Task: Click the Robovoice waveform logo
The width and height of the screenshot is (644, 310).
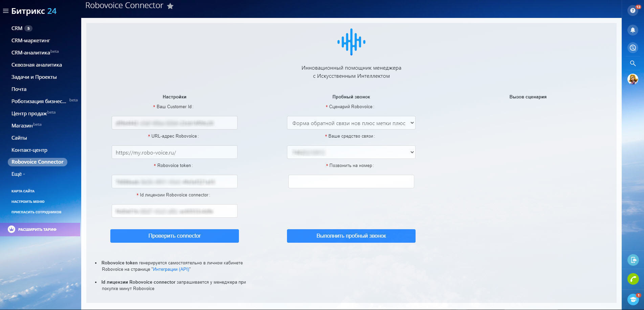Action: [x=351, y=42]
